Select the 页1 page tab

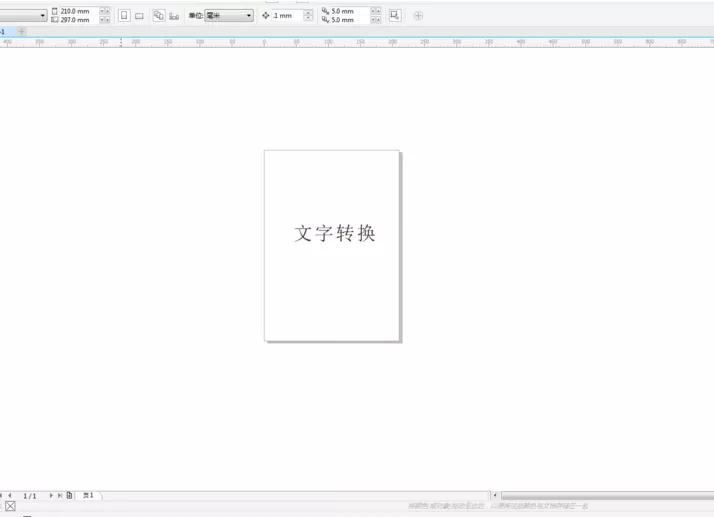tap(89, 495)
